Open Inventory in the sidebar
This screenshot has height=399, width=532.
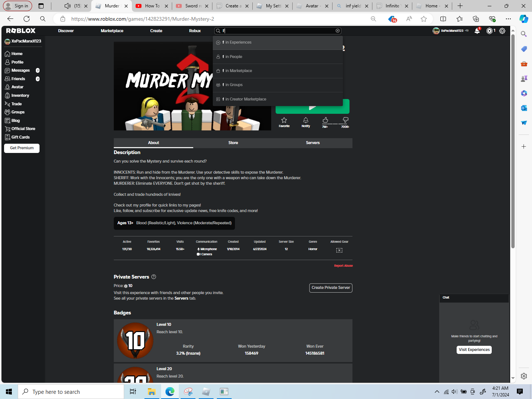tap(17, 95)
